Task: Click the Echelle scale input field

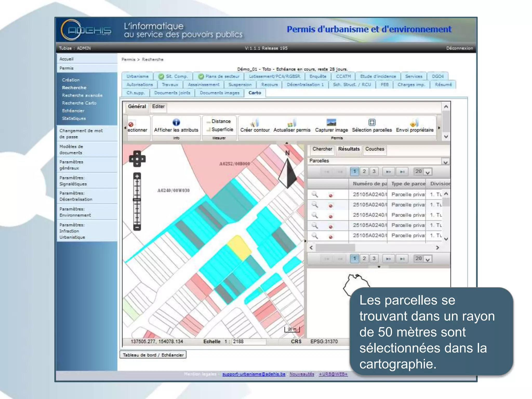Action: coord(249,342)
